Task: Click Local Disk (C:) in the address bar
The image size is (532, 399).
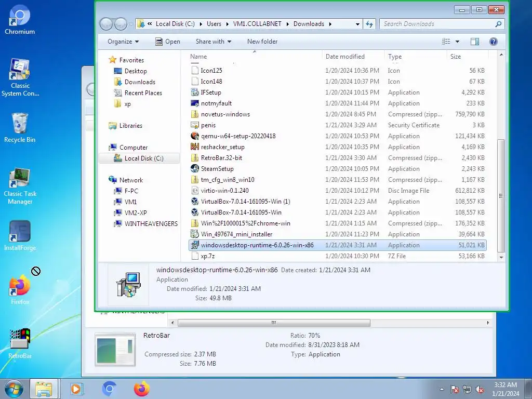Action: click(175, 24)
